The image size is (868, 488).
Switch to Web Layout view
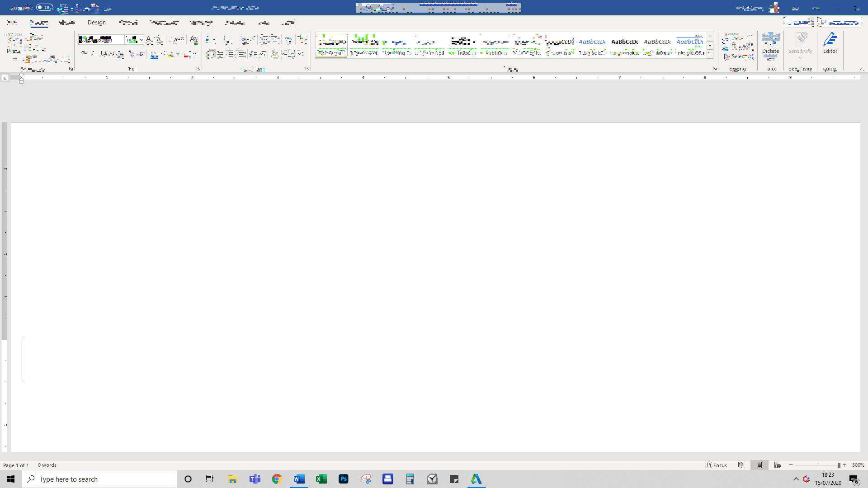pos(777,465)
